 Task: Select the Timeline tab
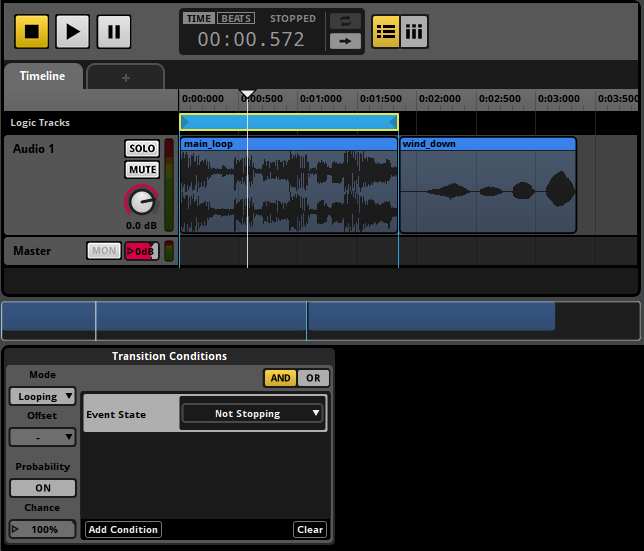pos(42,76)
